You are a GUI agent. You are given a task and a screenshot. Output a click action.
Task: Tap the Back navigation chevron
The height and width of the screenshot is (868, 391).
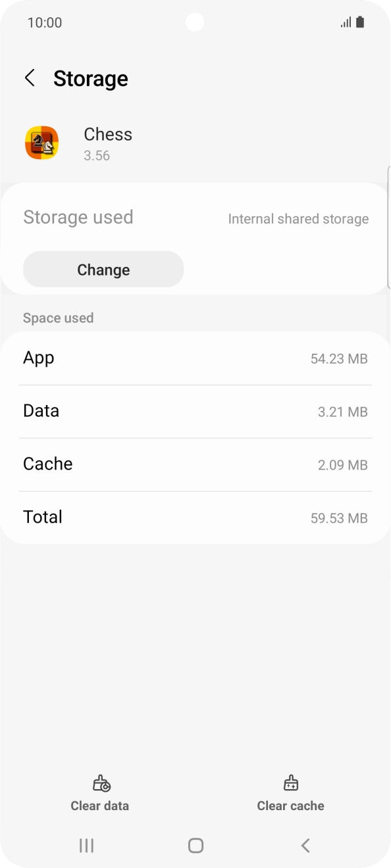tap(305, 846)
